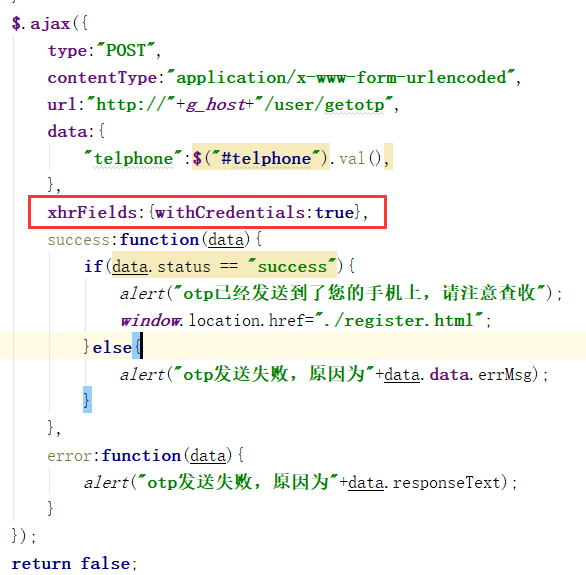Click the true value after withCredentials
The height and width of the screenshot is (575, 586).
tap(334, 213)
